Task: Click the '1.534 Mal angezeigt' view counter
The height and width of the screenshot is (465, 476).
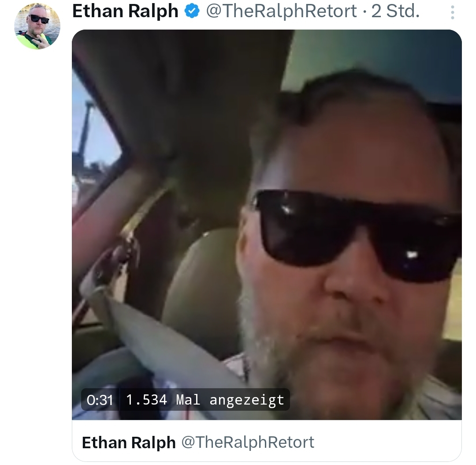Action: click(x=205, y=400)
